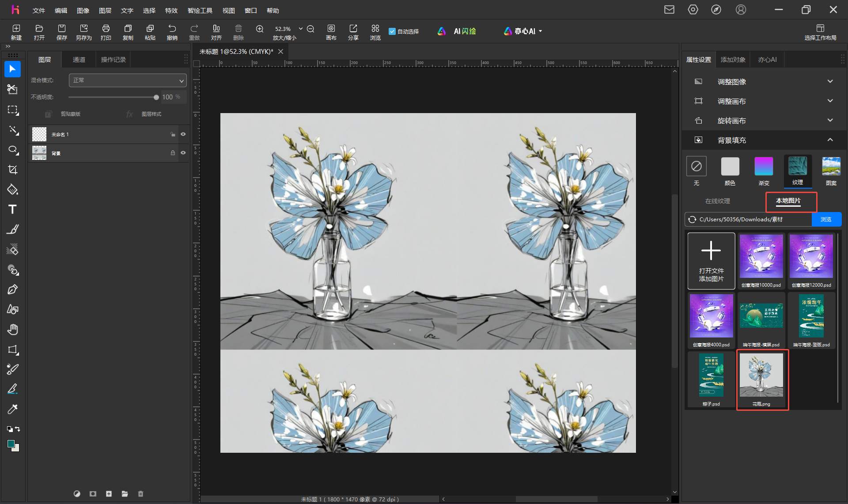
Task: Select the Text tool
Action: pos(12,209)
